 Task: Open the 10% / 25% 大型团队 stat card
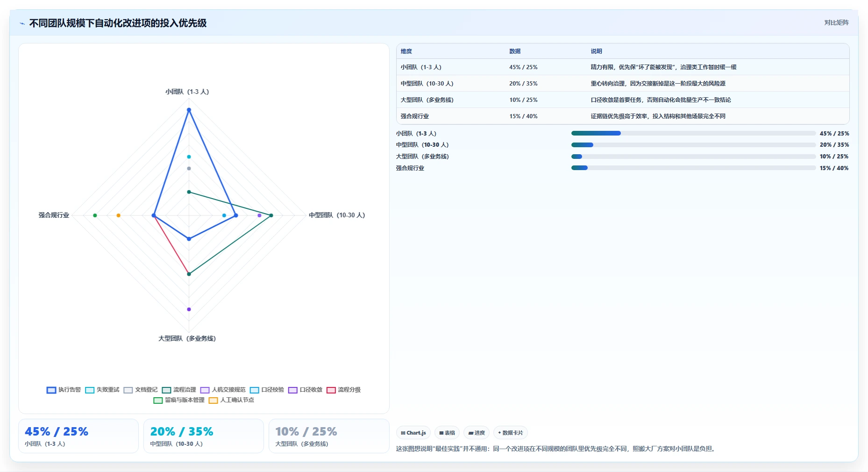[x=329, y=436]
